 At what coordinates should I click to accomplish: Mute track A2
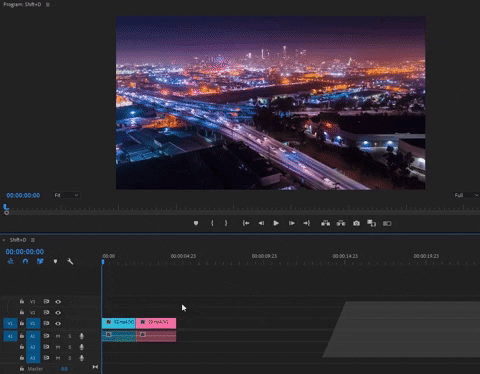[58, 347]
